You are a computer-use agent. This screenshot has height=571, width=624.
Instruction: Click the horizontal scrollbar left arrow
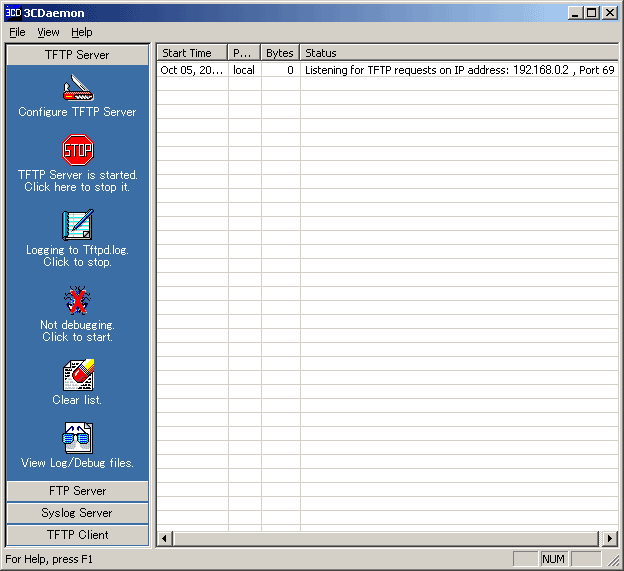165,538
